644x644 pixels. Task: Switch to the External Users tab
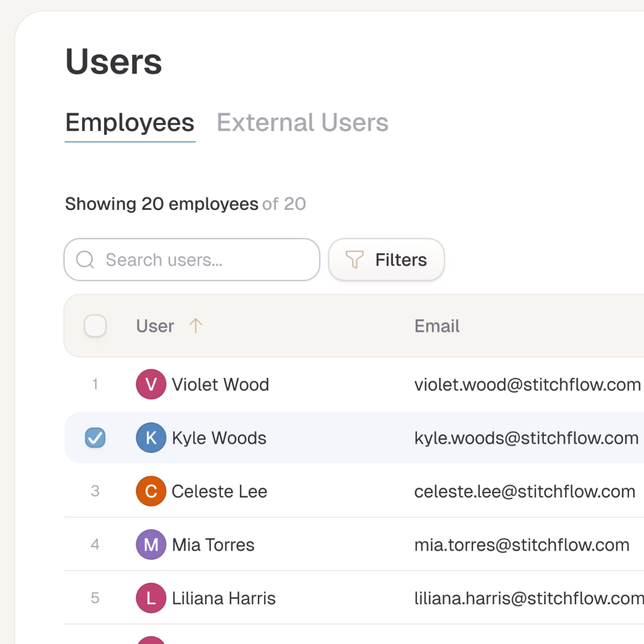click(x=302, y=122)
